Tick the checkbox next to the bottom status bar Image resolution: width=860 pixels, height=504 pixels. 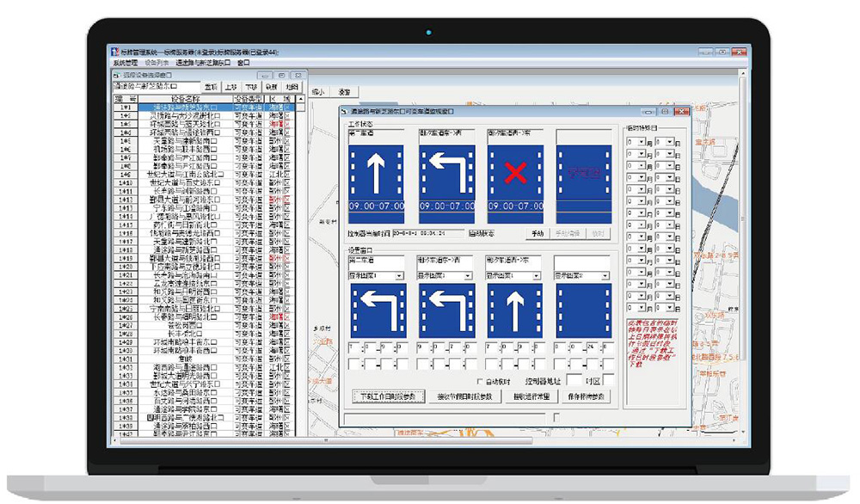tap(557, 418)
